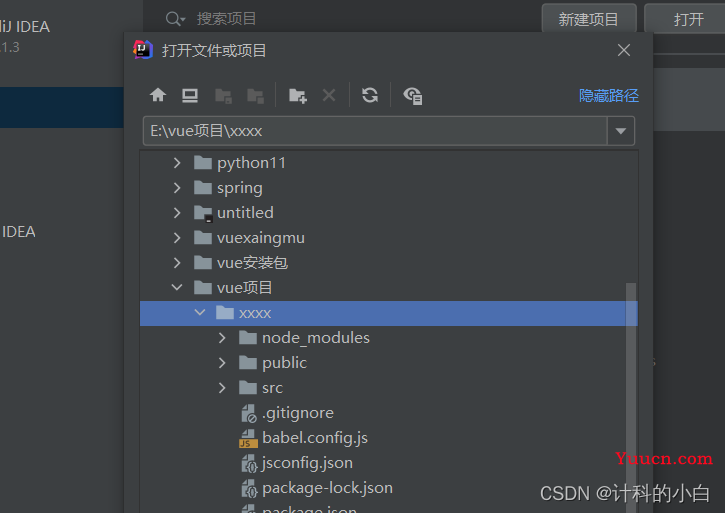Click the src folder icon
The height and width of the screenshot is (513, 725).
tap(248, 388)
